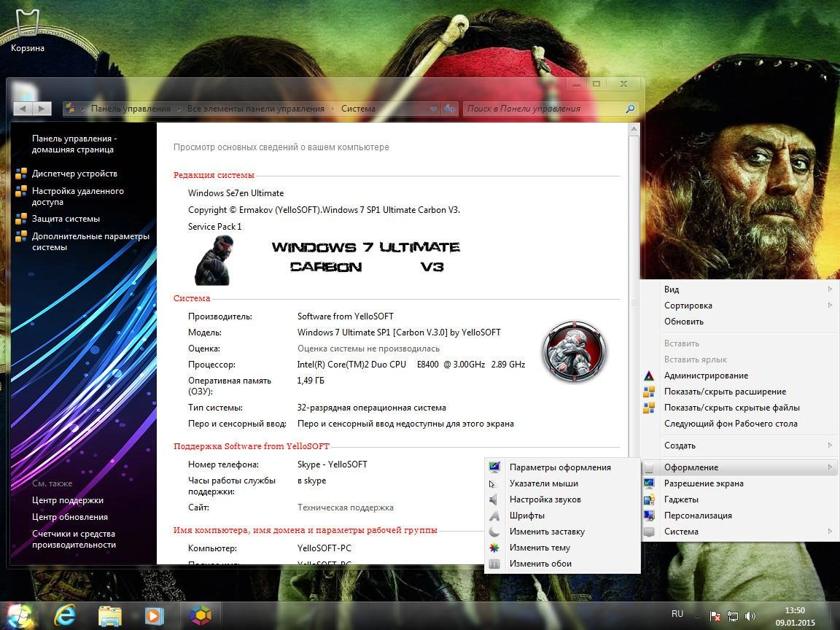Image resolution: width=840 pixels, height=630 pixels.
Task: Open 'Настройка удаленного доступа' sidebar link
Action: coord(78,197)
